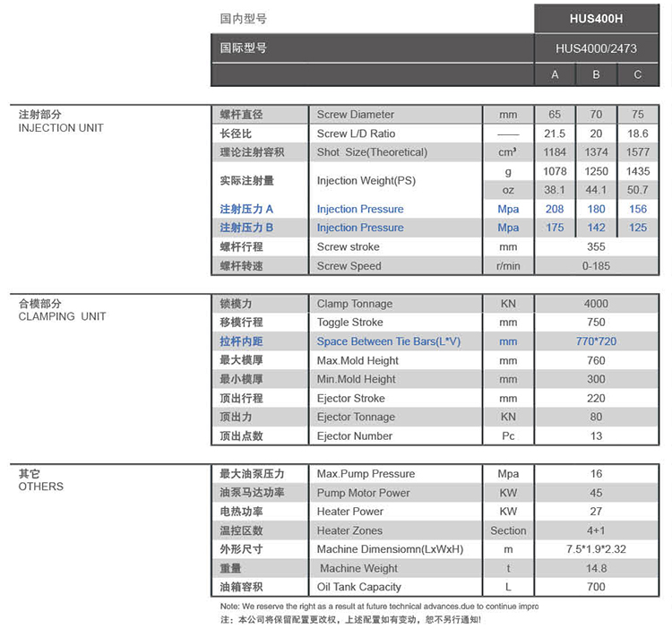Click the column C header
The image size is (672, 629).
638,74
